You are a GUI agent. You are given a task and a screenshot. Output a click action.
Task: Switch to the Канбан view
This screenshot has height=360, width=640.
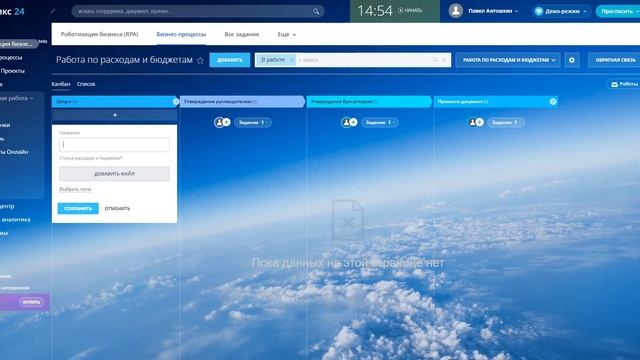click(x=61, y=84)
